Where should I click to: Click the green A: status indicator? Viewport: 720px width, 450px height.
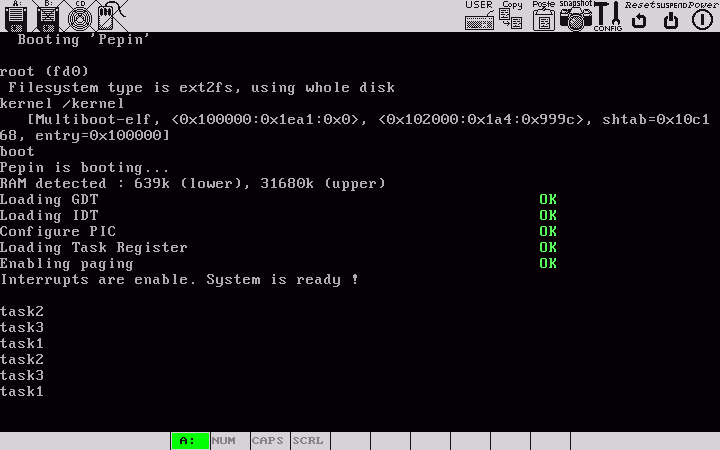point(190,441)
